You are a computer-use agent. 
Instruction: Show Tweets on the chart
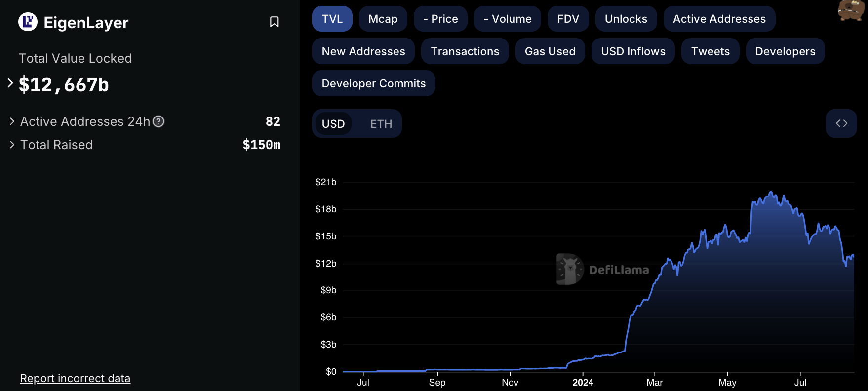click(710, 51)
